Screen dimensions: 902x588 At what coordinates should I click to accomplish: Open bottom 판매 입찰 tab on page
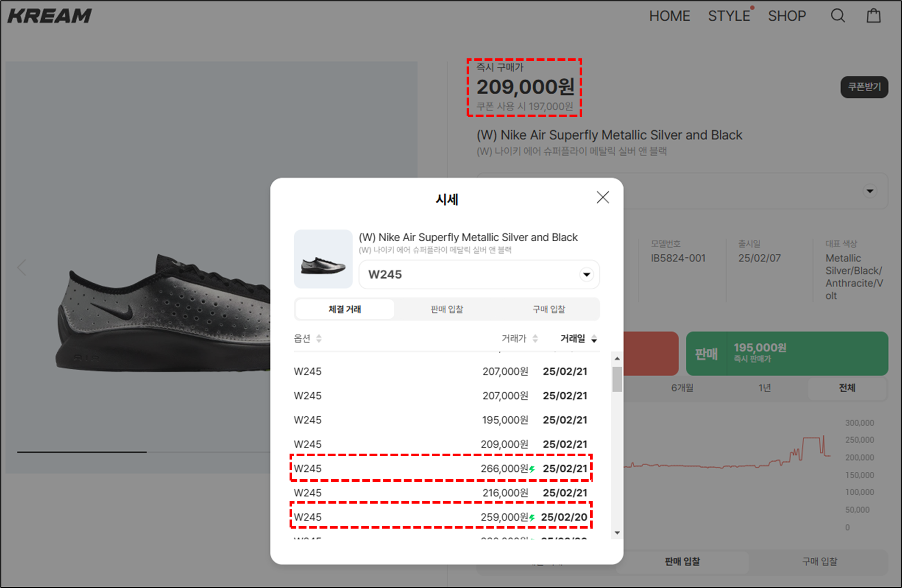coord(682,561)
